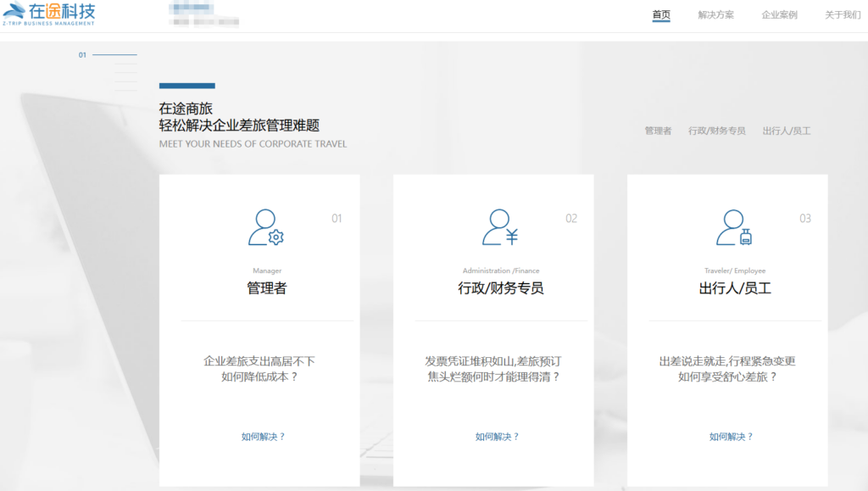Image resolution: width=868 pixels, height=491 pixels.
Task: Open 关于我们 in top navigation
Action: (843, 15)
